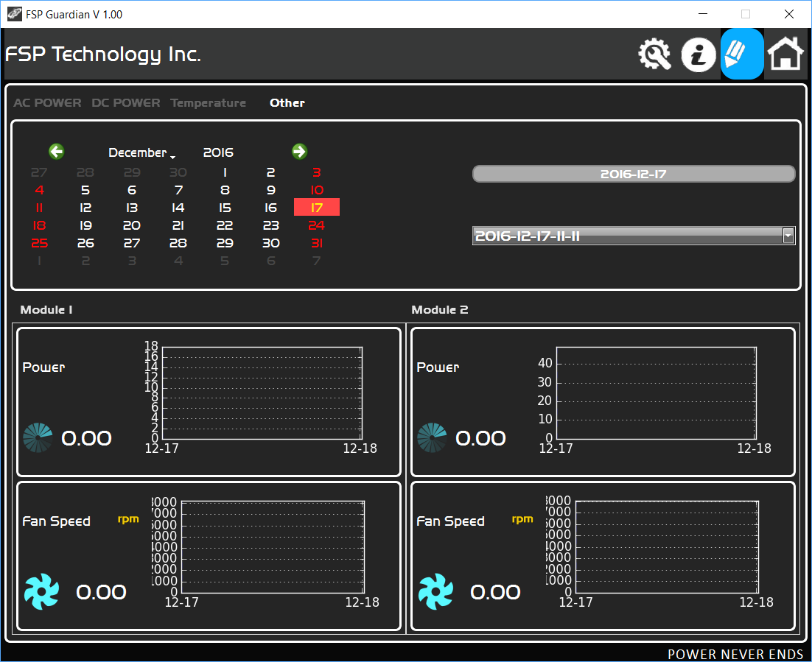Viewport: 812px width, 662px height.
Task: Select the Other tab
Action: [287, 102]
